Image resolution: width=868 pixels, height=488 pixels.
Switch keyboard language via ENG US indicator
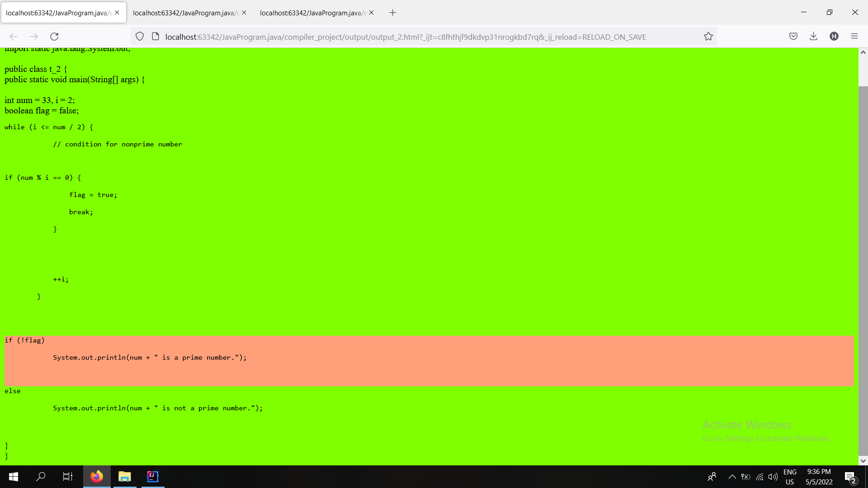click(x=789, y=476)
